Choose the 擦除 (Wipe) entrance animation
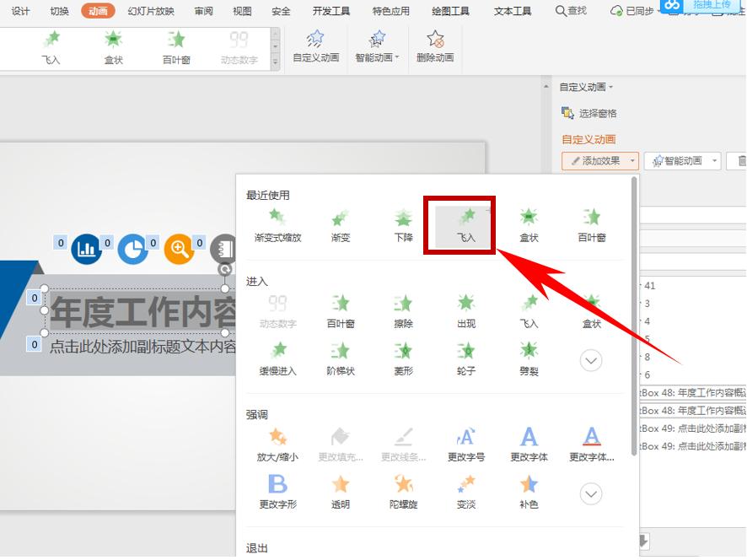The height and width of the screenshot is (560, 747). point(403,308)
